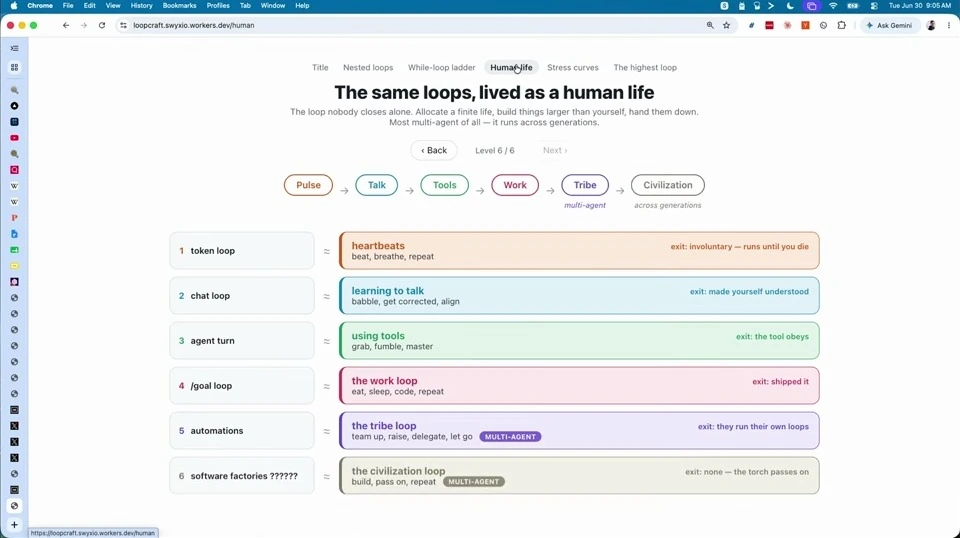Open the hash symbol browser extension
The width and height of the screenshot is (960, 538).
[751, 25]
